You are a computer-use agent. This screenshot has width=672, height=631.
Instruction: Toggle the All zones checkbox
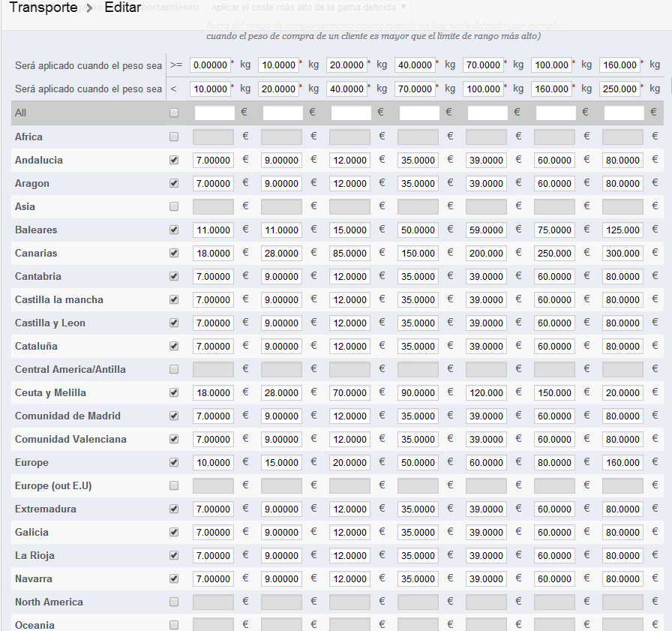pyautogui.click(x=173, y=113)
